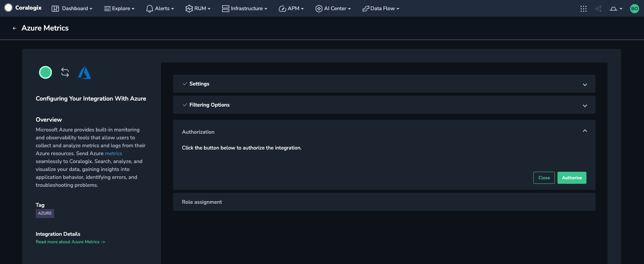Click 'Configuring Your Integration With Azure' heading
644x264 pixels.
click(91, 98)
